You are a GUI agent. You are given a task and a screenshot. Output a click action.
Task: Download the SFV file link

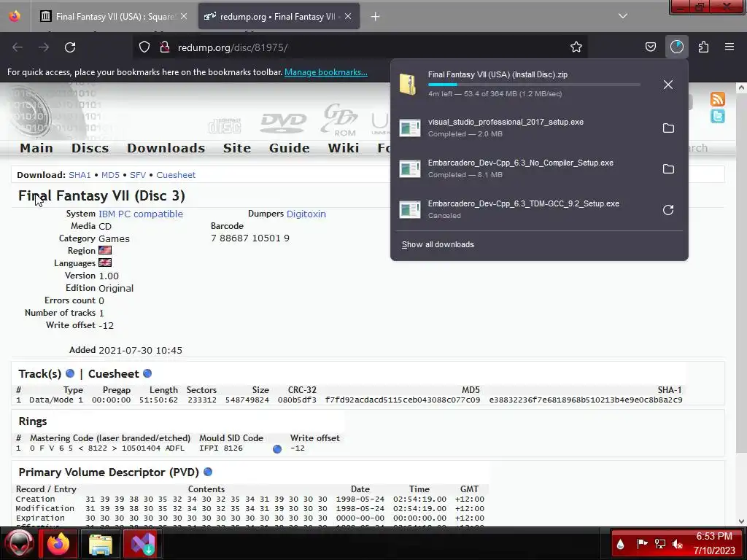138,175
